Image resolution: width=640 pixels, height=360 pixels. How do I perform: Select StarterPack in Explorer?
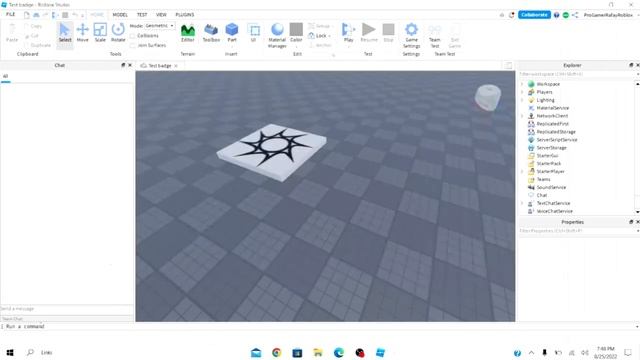549,163
